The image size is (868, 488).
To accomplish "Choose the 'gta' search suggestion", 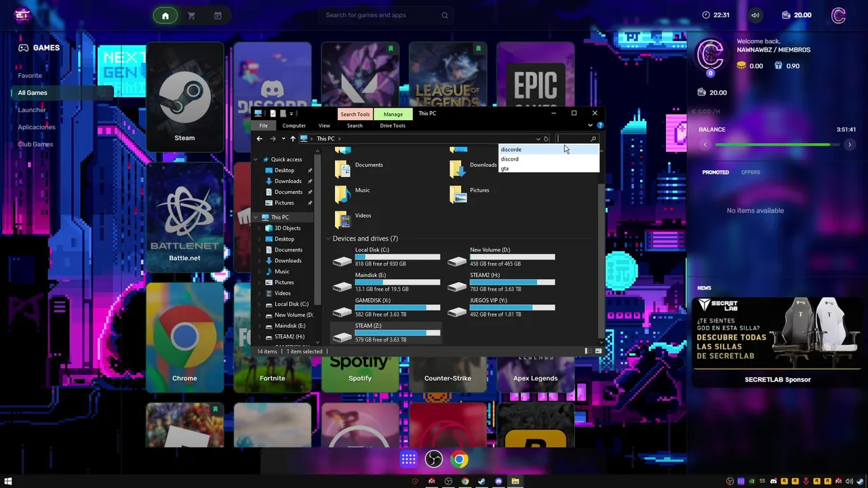I will (549, 168).
